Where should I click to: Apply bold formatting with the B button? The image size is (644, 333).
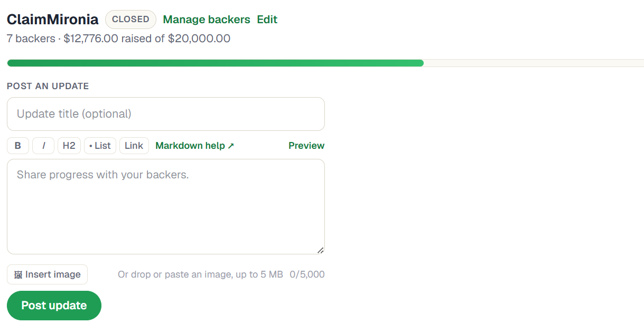(x=18, y=146)
